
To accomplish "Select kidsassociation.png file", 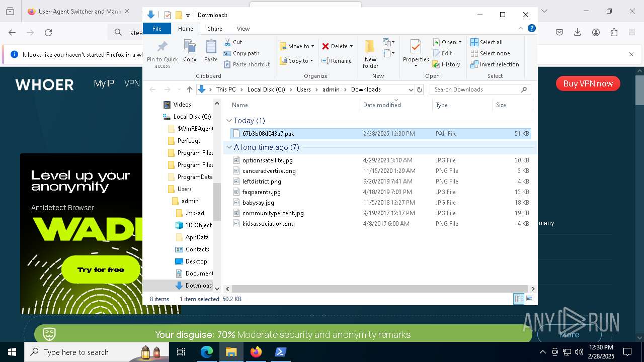I will click(x=380, y=224).
